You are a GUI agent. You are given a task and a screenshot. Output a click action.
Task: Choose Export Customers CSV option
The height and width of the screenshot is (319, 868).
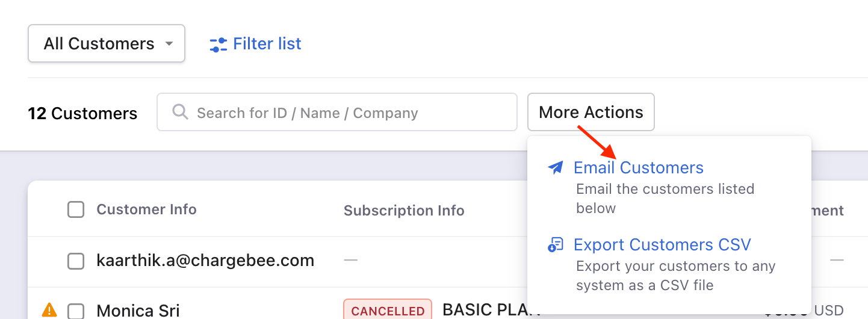662,245
